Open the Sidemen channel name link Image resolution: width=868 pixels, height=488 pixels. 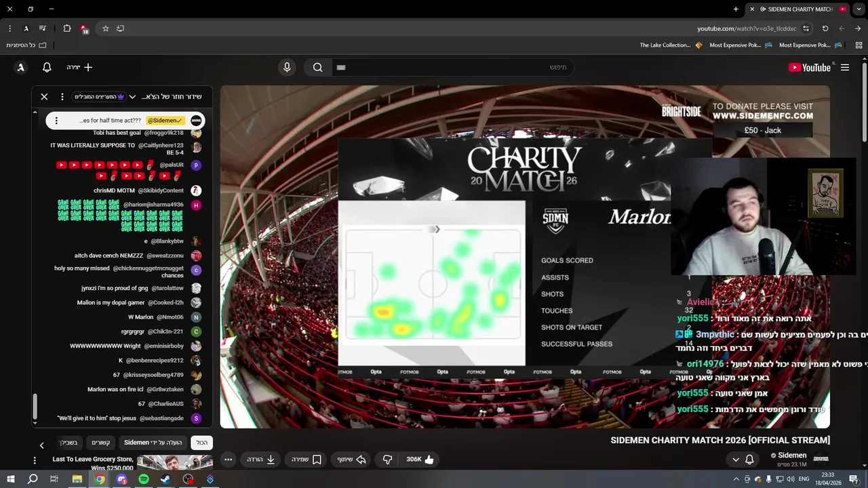pos(792,455)
